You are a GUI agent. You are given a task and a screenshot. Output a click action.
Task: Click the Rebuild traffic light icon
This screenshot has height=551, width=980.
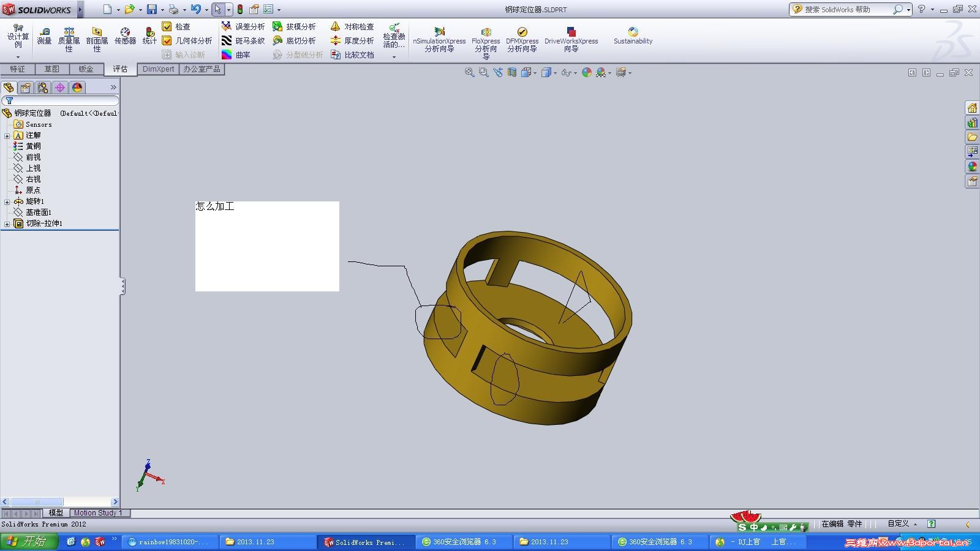click(x=240, y=9)
